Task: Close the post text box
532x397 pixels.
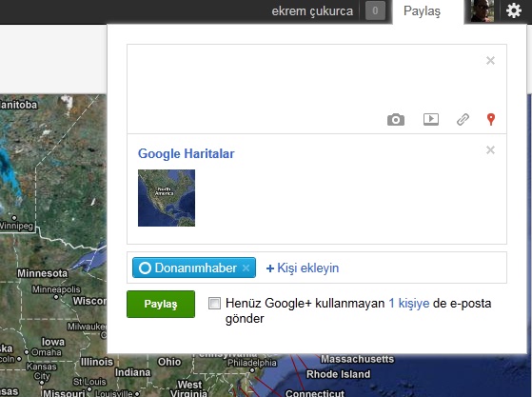Action: [x=490, y=61]
